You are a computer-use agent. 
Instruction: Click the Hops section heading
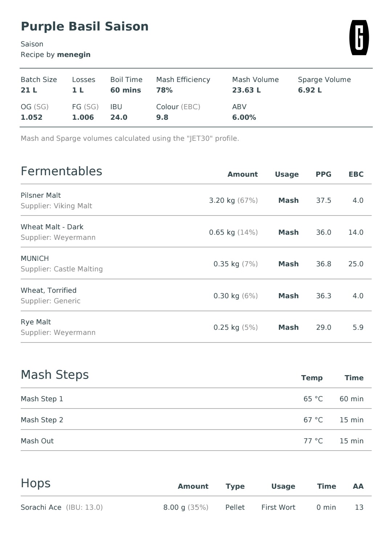tap(36, 483)
